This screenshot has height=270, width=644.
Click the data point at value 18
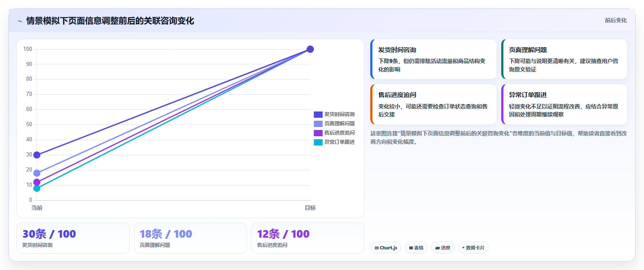tap(37, 173)
